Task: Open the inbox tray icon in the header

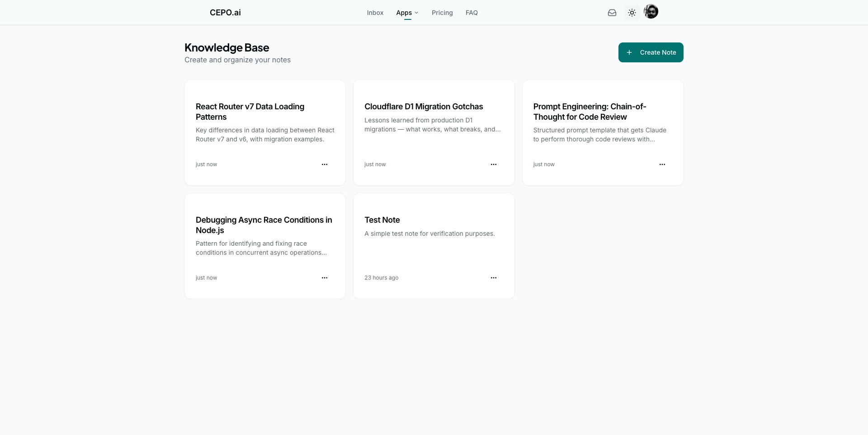Action: 612,13
